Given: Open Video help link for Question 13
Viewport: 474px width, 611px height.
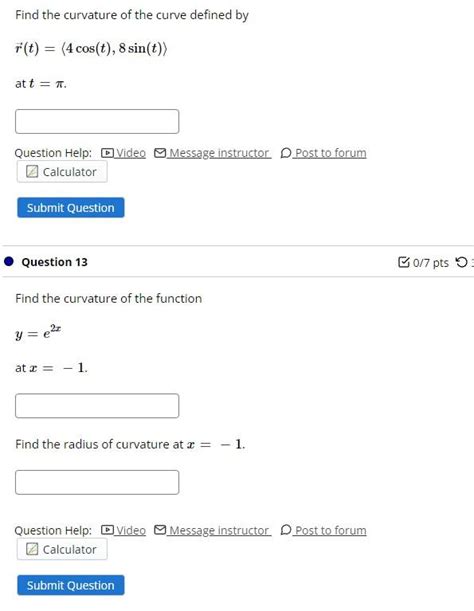Looking at the screenshot, I should click(131, 530).
